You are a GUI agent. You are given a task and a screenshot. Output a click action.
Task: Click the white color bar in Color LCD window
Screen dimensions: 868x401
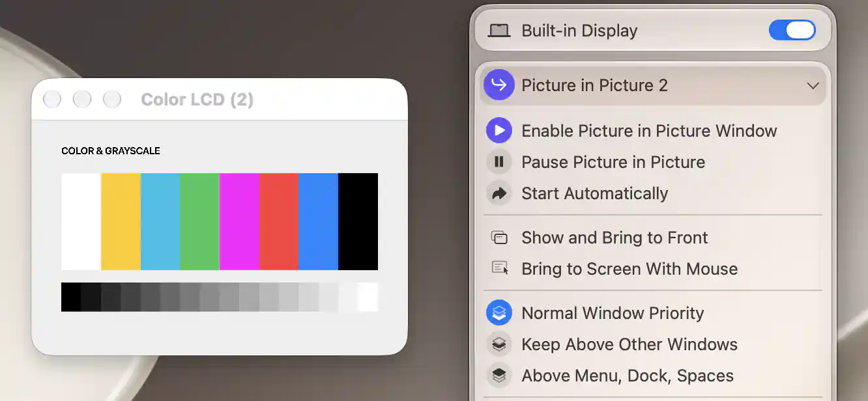tap(81, 221)
